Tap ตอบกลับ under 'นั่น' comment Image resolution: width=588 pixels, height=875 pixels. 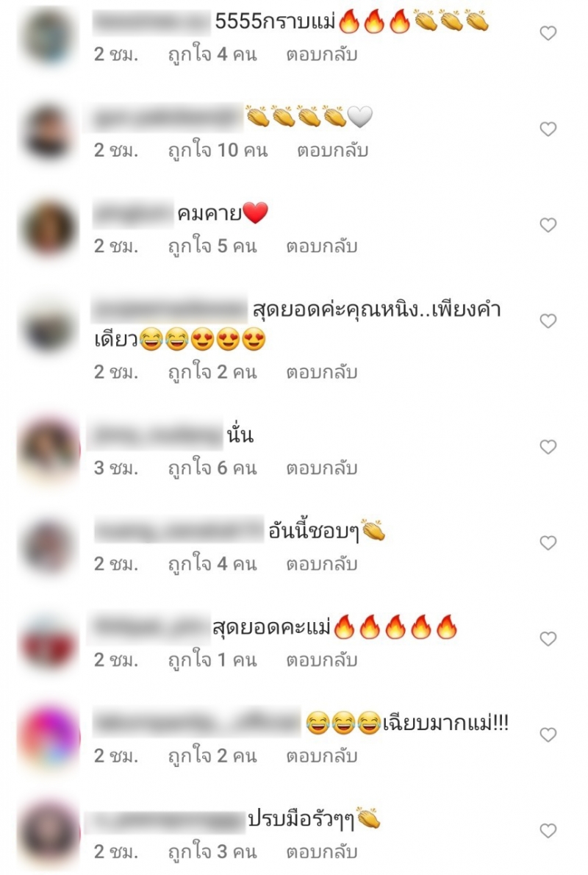[x=322, y=468]
